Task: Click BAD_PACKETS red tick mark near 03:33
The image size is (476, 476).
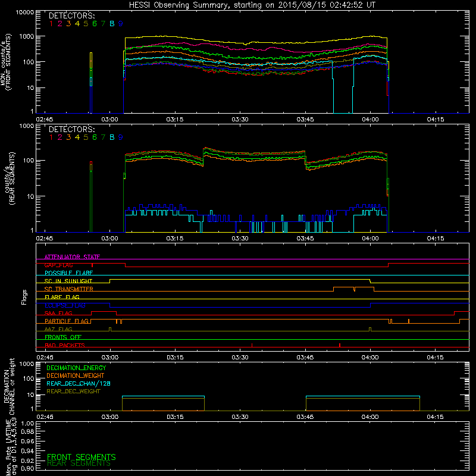Action: [252, 345]
